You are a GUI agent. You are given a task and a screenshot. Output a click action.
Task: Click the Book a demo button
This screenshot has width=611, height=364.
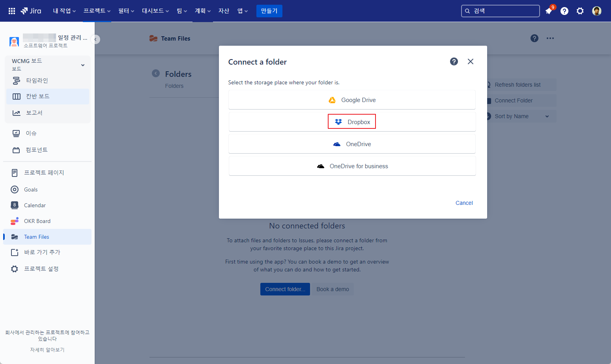[x=333, y=289]
